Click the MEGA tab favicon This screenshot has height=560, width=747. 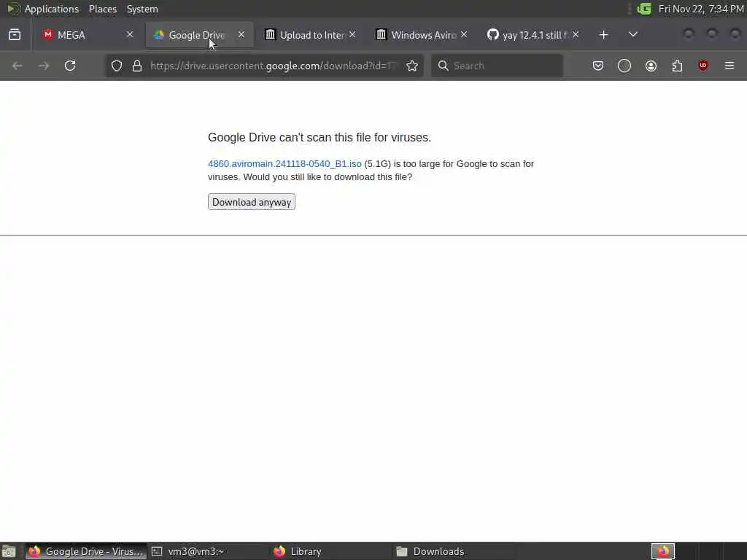click(x=47, y=35)
